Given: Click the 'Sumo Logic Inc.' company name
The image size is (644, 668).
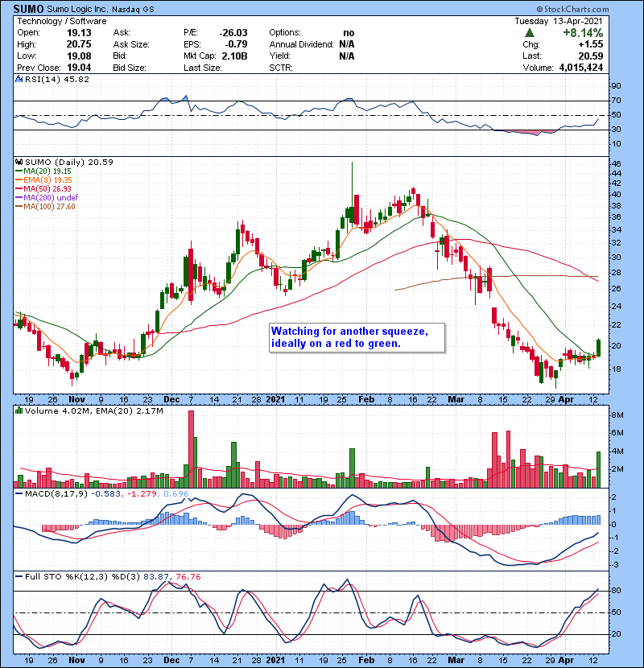Looking at the screenshot, I should (x=77, y=9).
